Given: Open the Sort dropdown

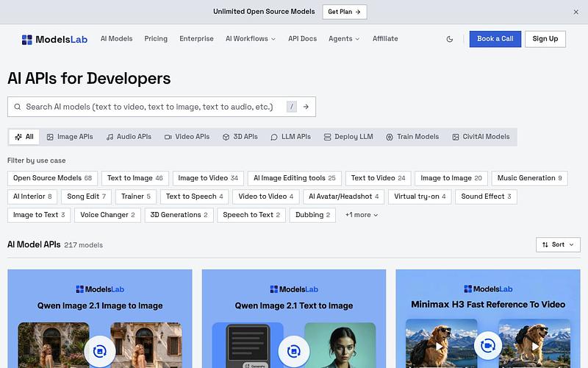Looking at the screenshot, I should tap(558, 245).
